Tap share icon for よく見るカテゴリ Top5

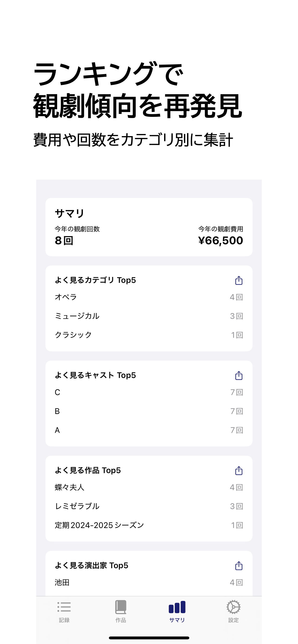pos(239,280)
